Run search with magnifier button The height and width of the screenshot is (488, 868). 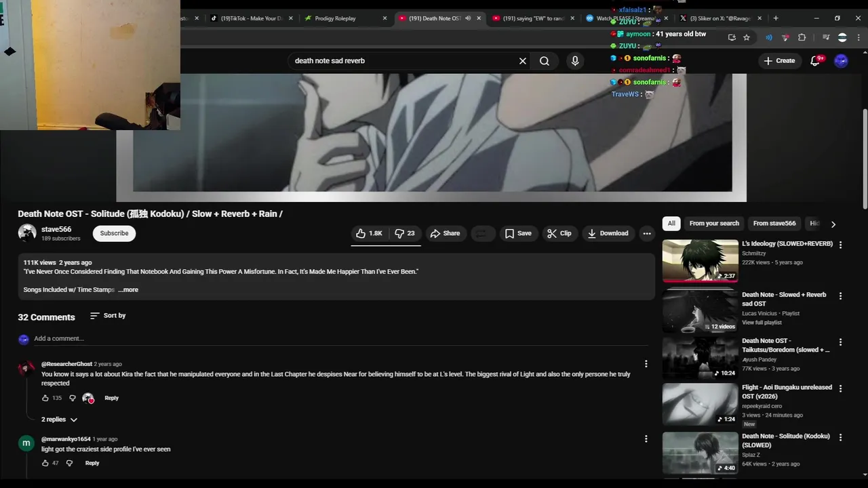(545, 61)
